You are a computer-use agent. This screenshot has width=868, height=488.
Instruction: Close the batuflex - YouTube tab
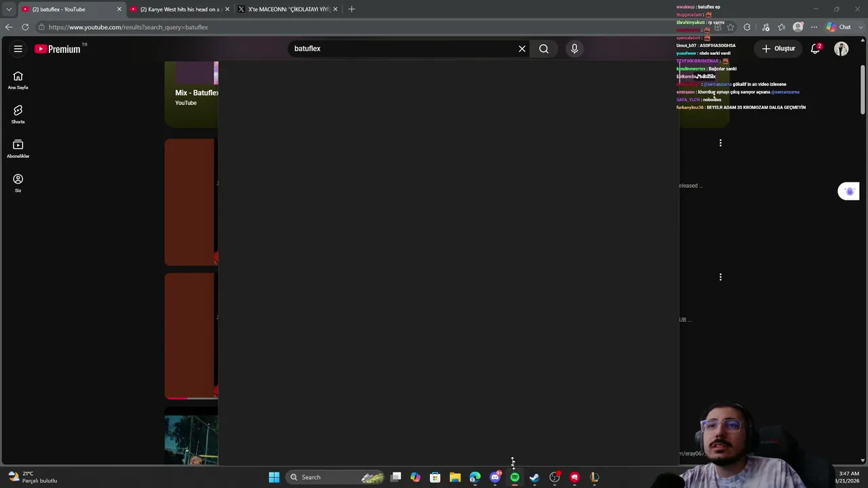(119, 9)
